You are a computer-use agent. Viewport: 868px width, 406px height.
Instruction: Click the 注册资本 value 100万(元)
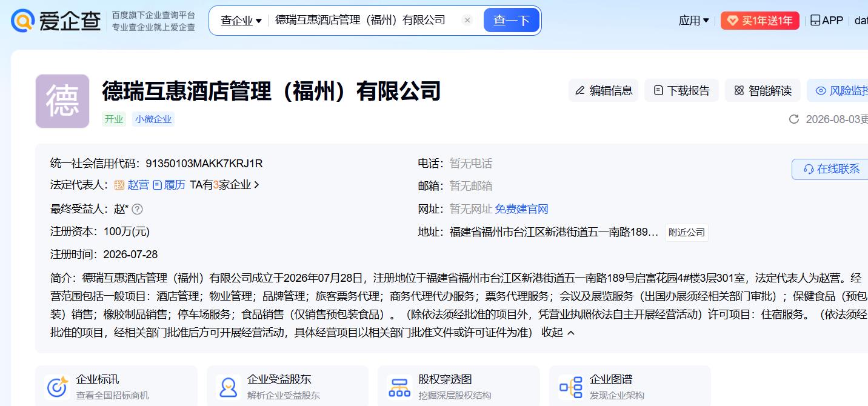pos(127,231)
